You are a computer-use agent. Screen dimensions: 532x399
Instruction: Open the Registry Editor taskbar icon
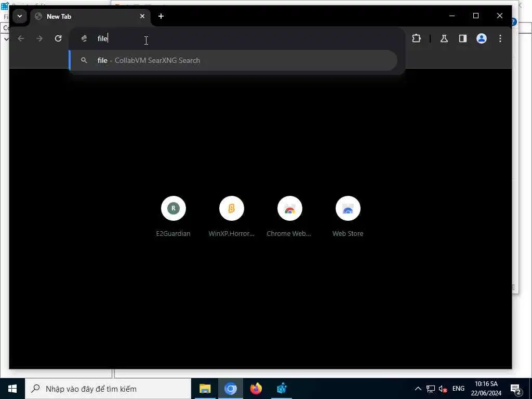click(x=282, y=389)
